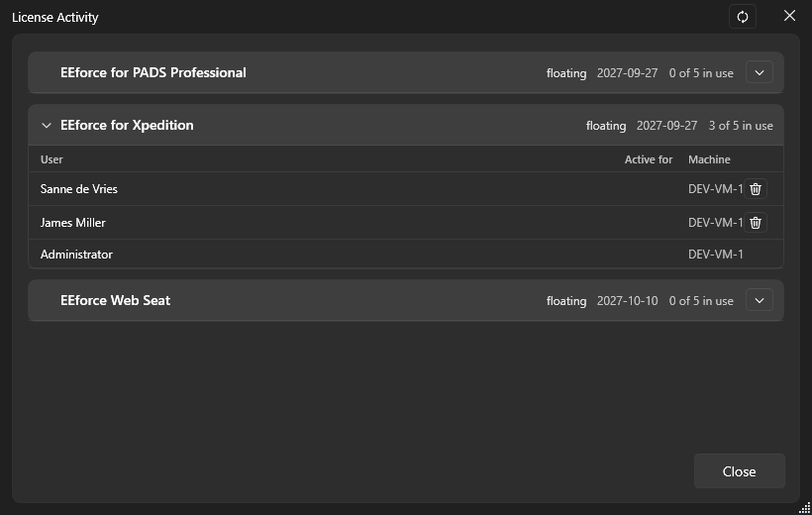Click the EEforce Web Seat title
Screen dimensions: 812x515
[x=116, y=300]
